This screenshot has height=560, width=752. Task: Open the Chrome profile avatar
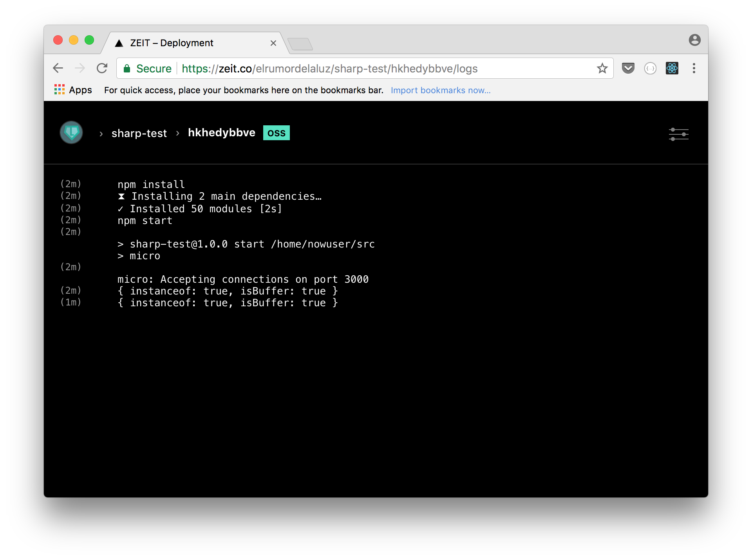tap(695, 40)
